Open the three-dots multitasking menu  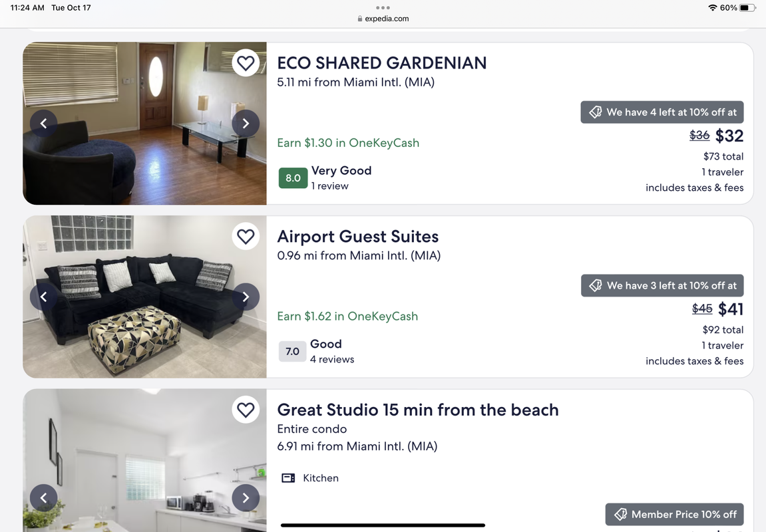tap(383, 7)
